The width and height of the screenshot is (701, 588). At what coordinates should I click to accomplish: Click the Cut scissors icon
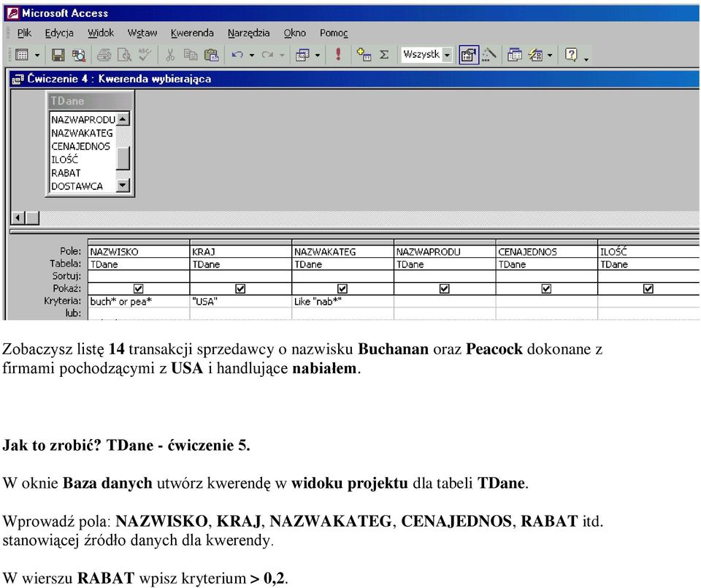coord(170,55)
